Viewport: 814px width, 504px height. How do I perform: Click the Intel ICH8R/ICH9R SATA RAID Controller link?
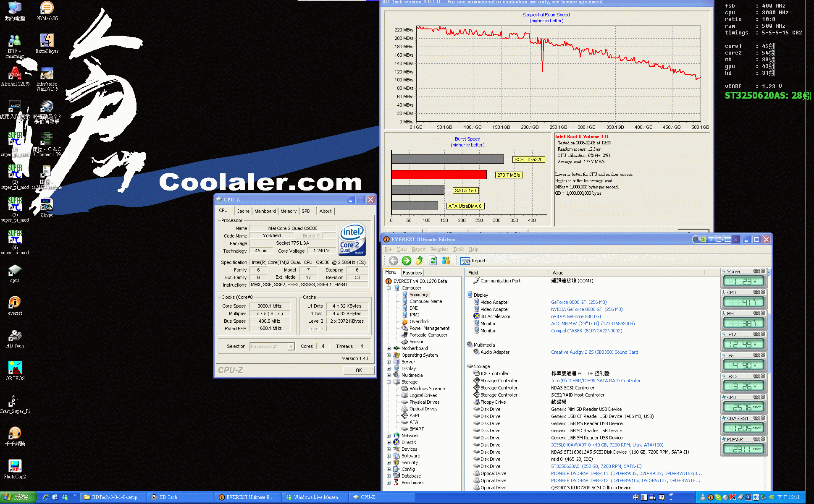(596, 381)
